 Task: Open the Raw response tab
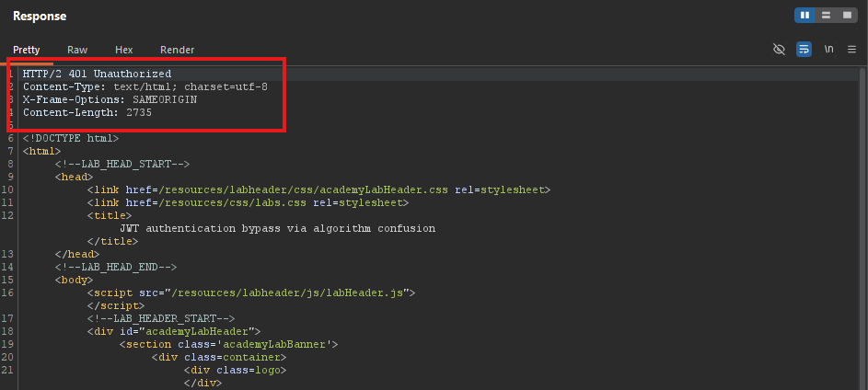77,50
